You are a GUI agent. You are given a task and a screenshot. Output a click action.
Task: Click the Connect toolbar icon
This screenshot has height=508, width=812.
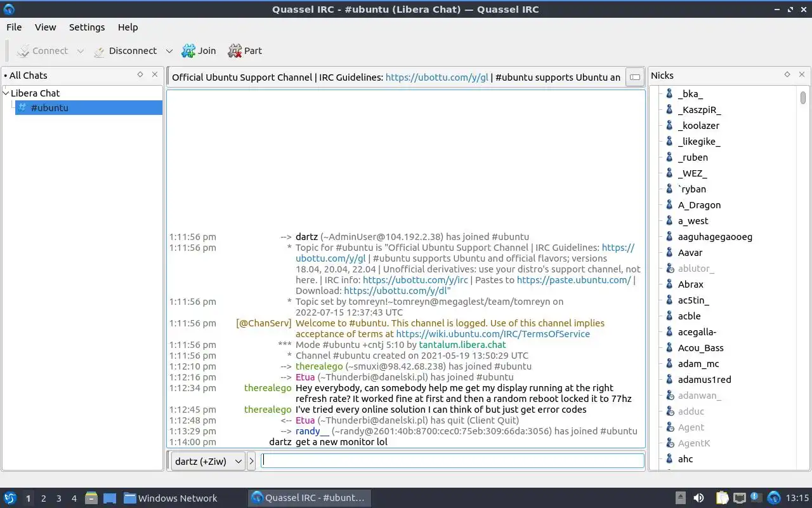click(x=23, y=51)
